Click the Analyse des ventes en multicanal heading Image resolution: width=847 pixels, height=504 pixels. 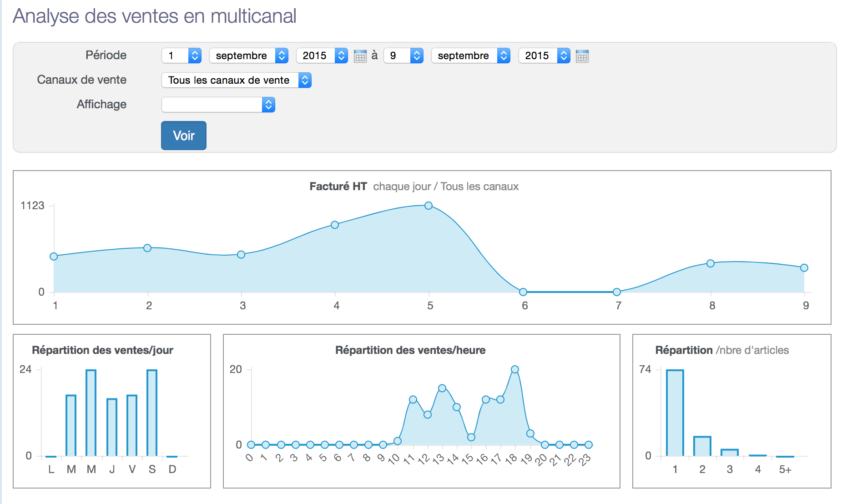coord(155,16)
